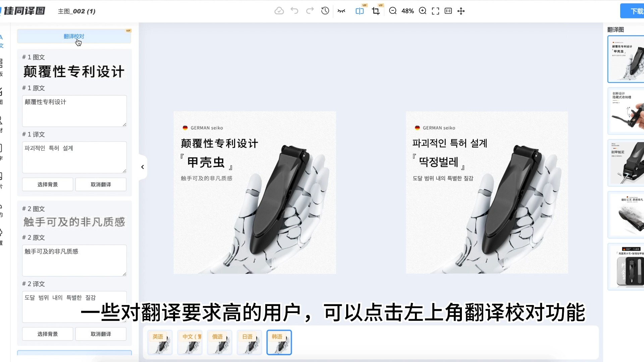
Task: Click the redo arrow icon
Action: point(310,11)
